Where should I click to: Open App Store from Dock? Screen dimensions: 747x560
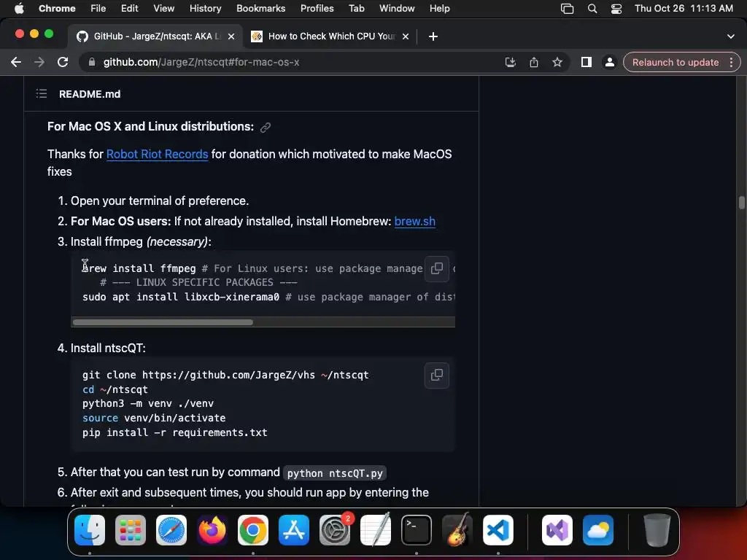pyautogui.click(x=294, y=530)
